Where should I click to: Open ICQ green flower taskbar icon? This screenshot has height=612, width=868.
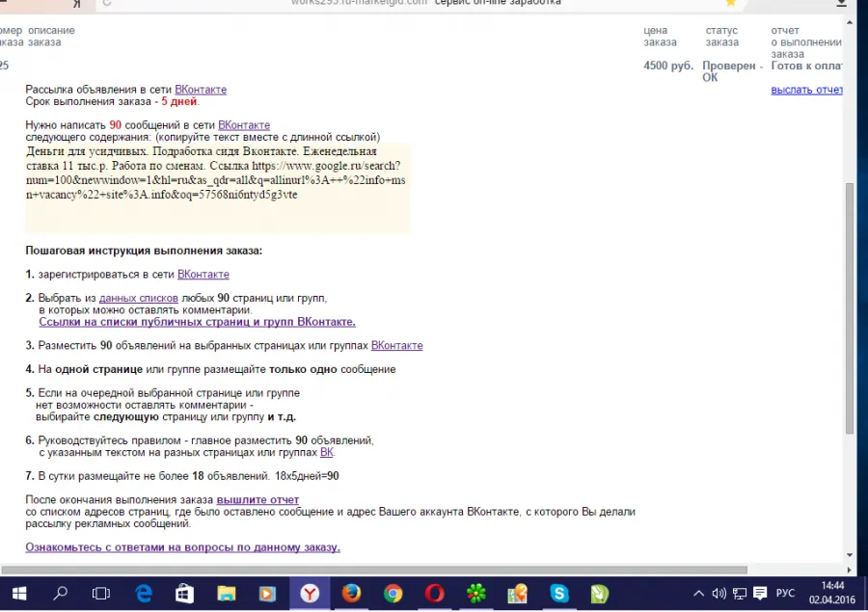coord(476,594)
